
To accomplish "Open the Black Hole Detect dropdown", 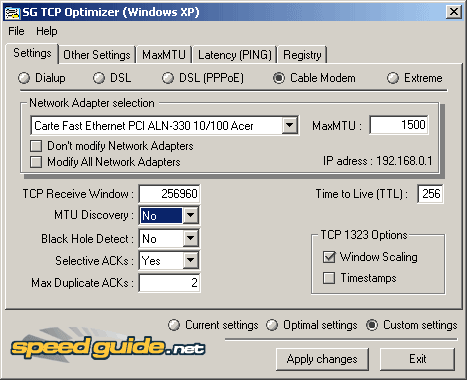I will click(190, 238).
